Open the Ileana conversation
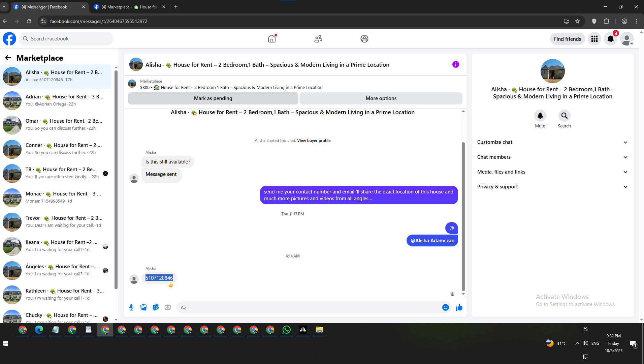 pyautogui.click(x=56, y=246)
